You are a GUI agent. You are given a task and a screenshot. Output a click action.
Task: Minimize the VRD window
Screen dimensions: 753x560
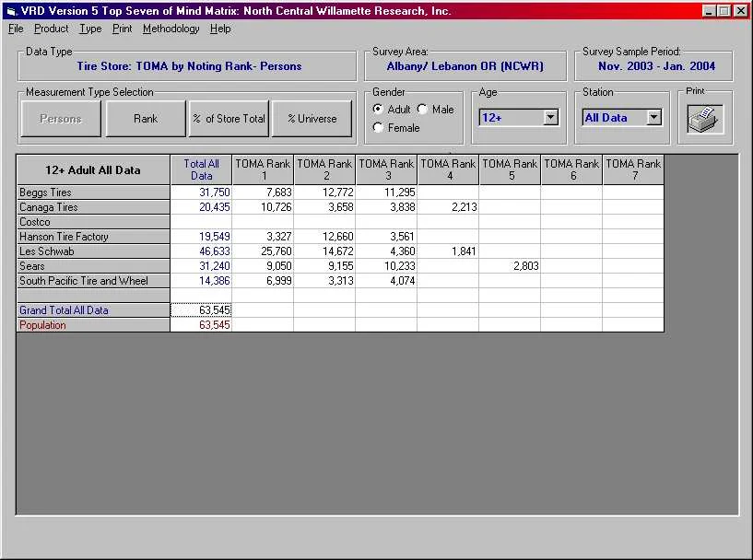click(x=709, y=11)
